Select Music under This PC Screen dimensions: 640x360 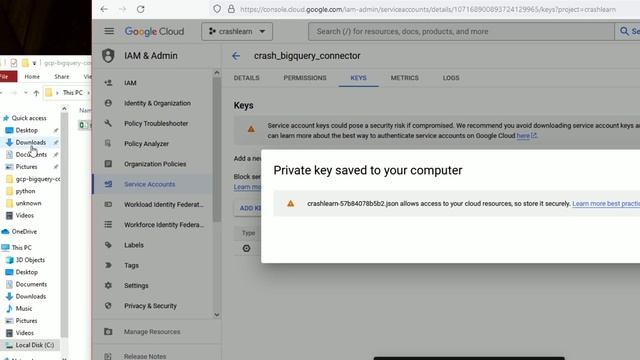pos(24,309)
